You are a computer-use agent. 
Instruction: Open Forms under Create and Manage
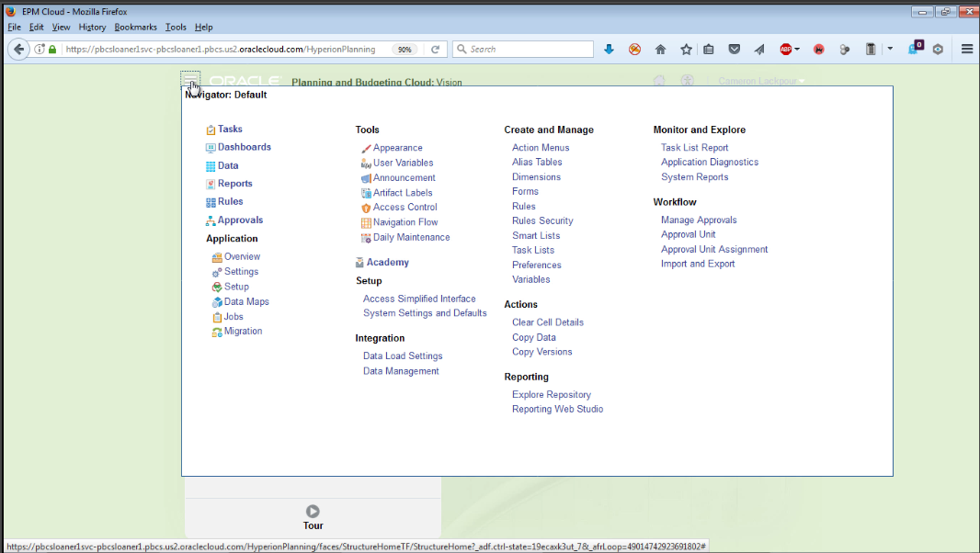pos(525,191)
